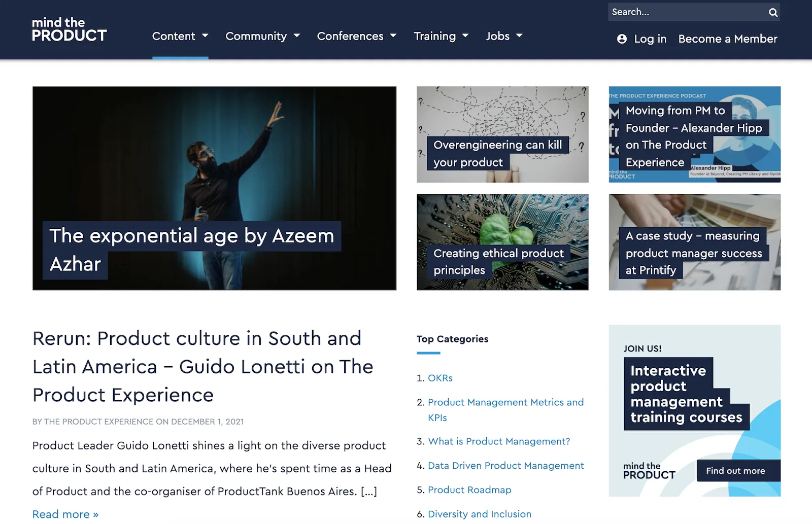Screen dimensions: 812x524
Task: Open Rerun: Product culture article headline
Action: (x=203, y=367)
